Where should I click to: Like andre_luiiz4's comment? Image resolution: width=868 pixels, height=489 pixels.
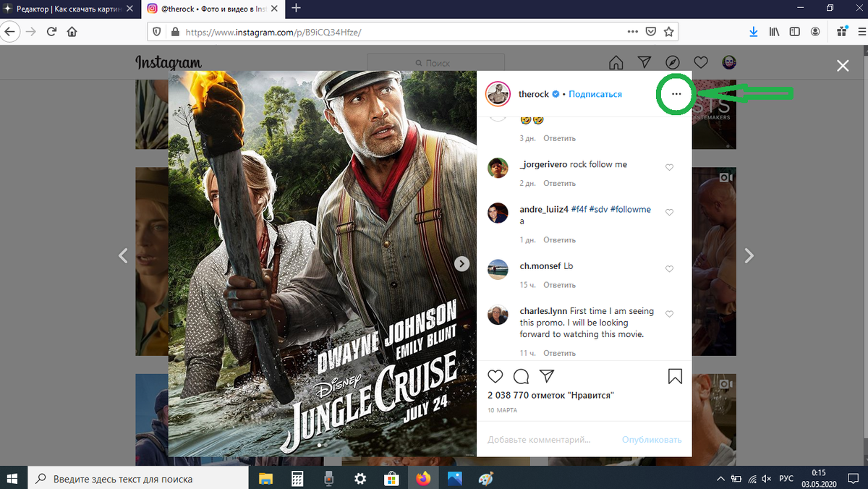click(669, 213)
